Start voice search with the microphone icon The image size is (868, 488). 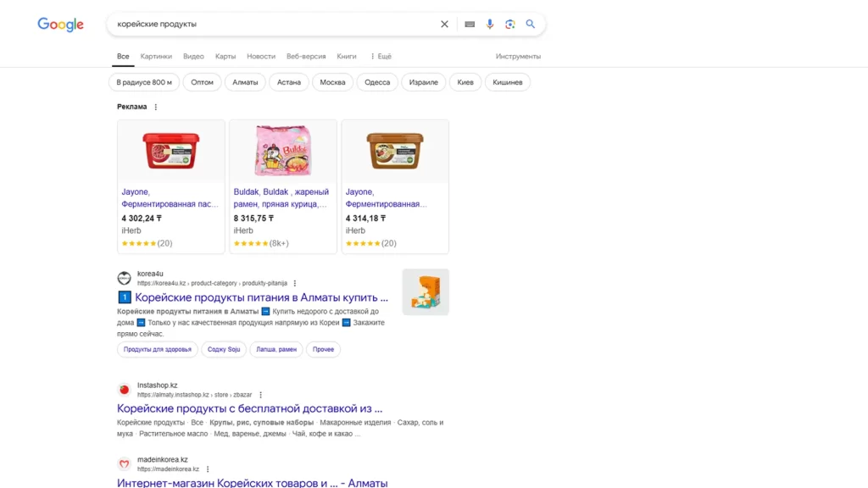coord(489,24)
